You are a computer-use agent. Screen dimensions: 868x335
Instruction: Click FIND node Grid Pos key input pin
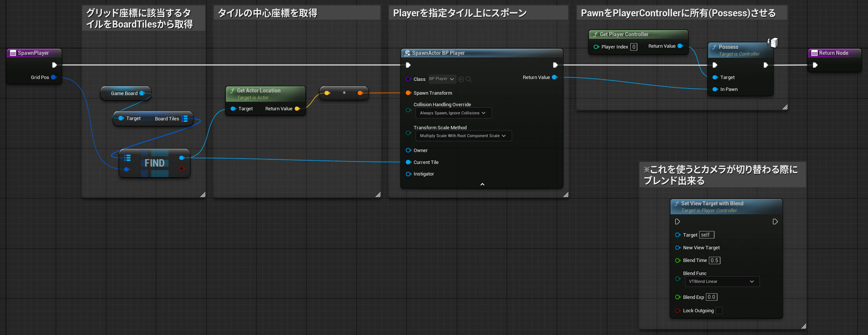(x=127, y=170)
